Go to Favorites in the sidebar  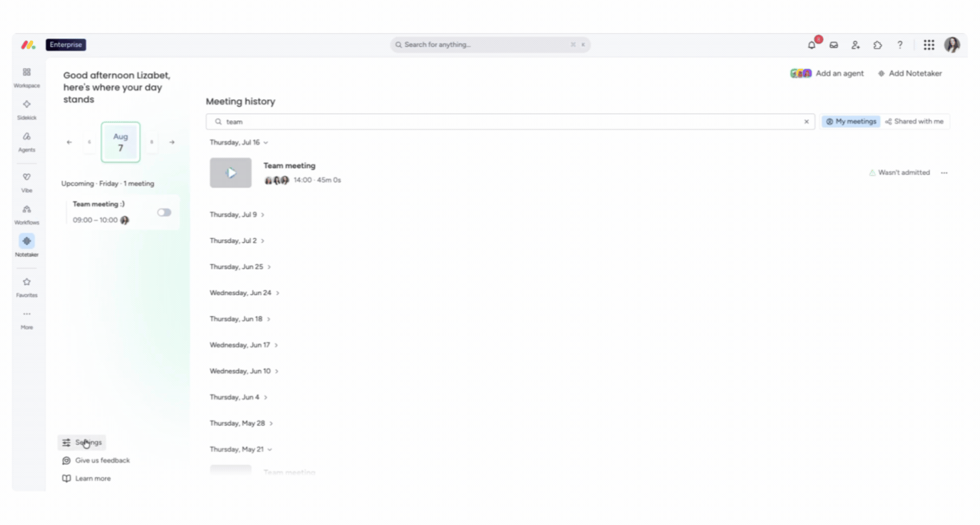tap(27, 287)
